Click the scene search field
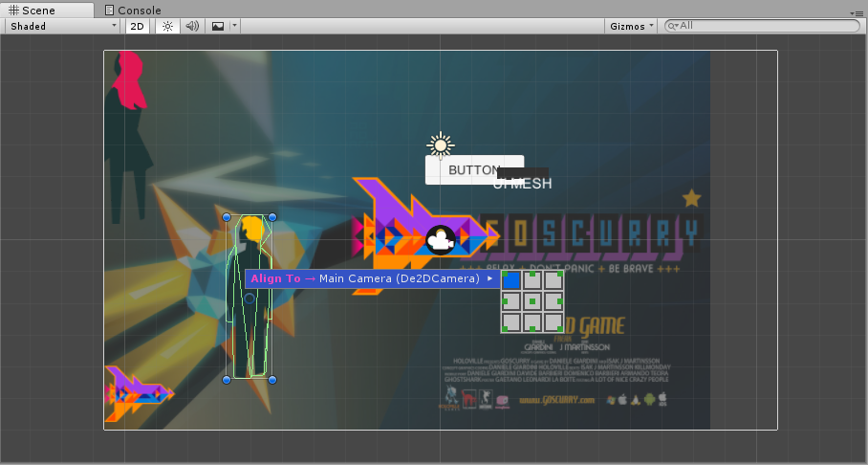The width and height of the screenshot is (868, 465). click(x=762, y=26)
